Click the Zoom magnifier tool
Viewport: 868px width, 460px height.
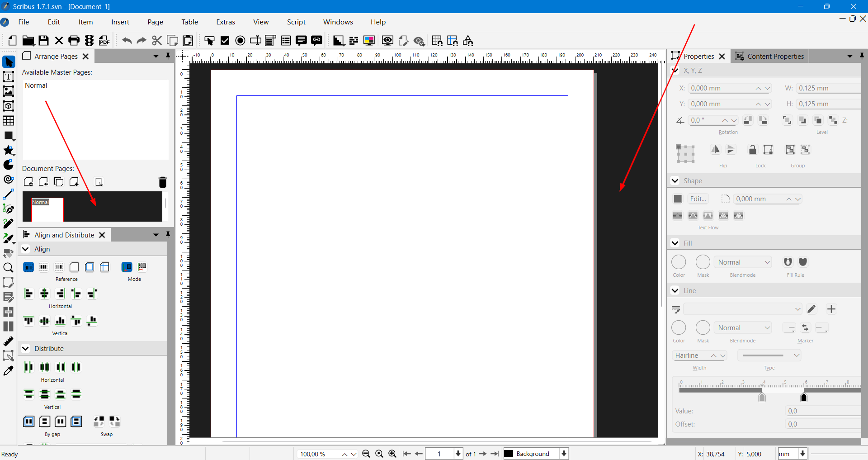pos(8,268)
